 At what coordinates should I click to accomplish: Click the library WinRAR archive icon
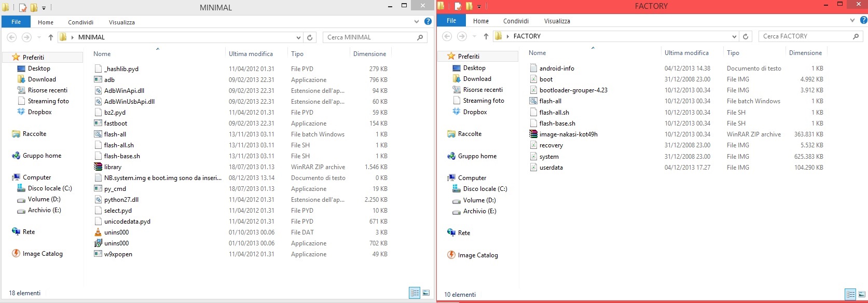click(98, 167)
